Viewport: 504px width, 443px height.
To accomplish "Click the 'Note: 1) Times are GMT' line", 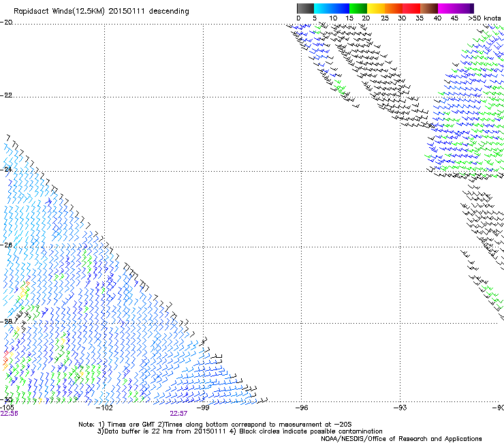I will coord(215,425).
